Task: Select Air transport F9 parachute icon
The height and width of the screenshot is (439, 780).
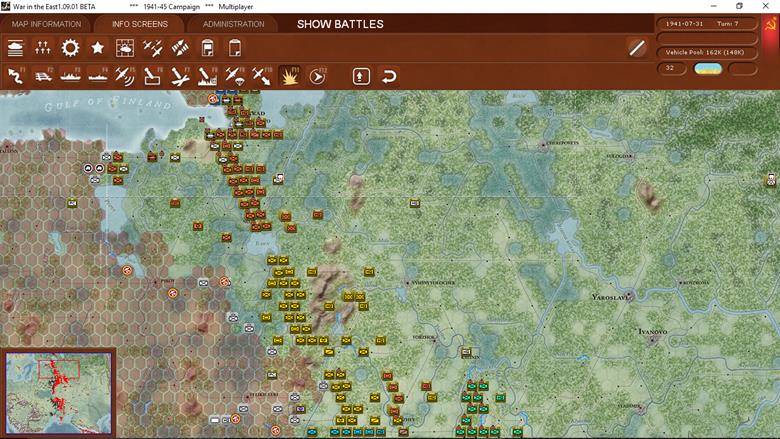Action: pyautogui.click(x=235, y=76)
